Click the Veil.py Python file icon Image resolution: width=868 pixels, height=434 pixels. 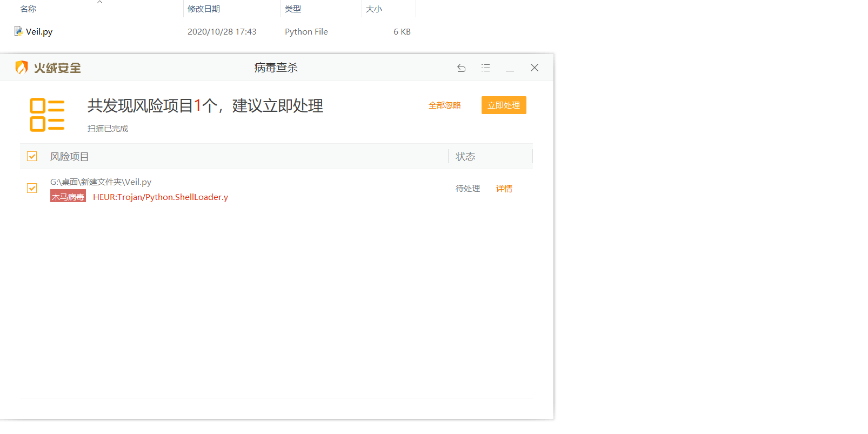click(x=18, y=31)
